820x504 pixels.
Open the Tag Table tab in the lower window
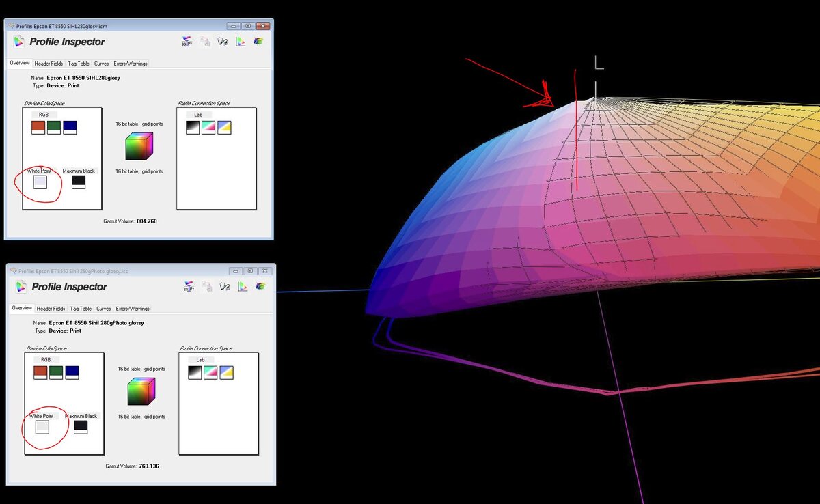(81, 309)
